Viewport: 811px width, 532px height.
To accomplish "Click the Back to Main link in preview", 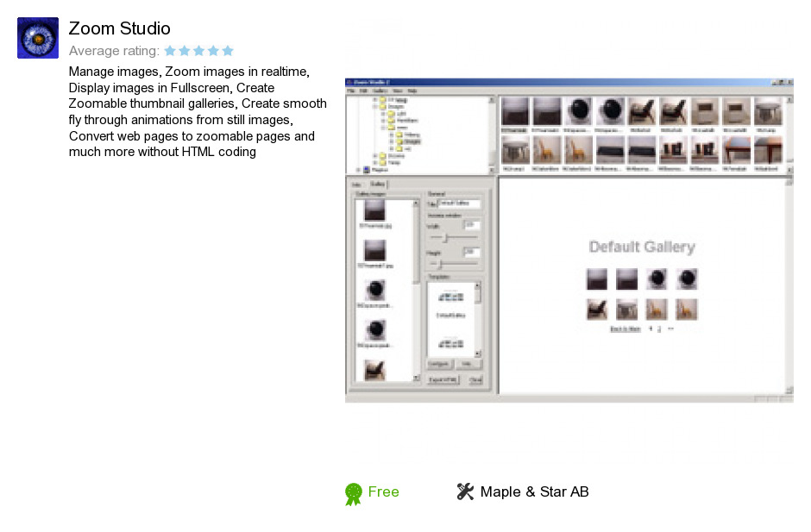I will click(x=626, y=329).
